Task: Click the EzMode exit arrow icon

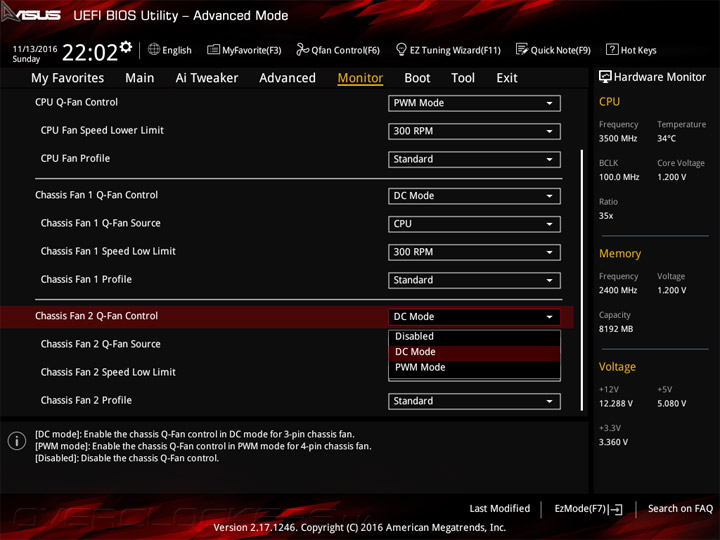Action: pyautogui.click(x=616, y=509)
